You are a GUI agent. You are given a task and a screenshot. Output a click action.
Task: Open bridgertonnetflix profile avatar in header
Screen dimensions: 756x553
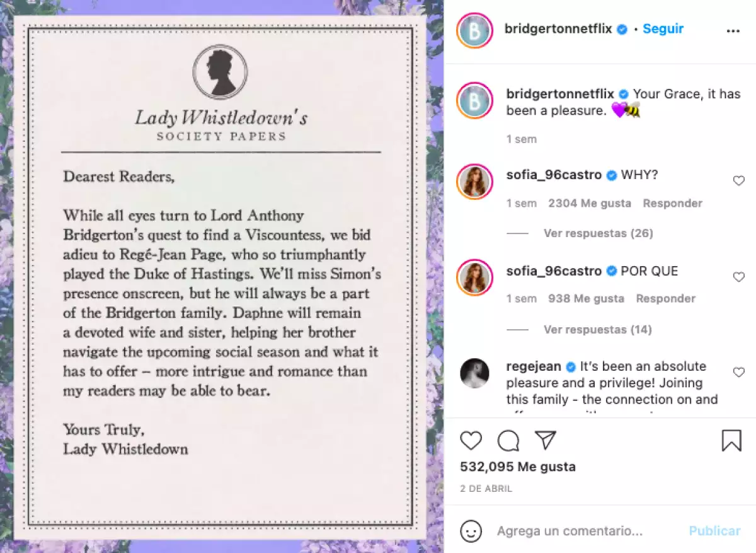[x=474, y=30]
